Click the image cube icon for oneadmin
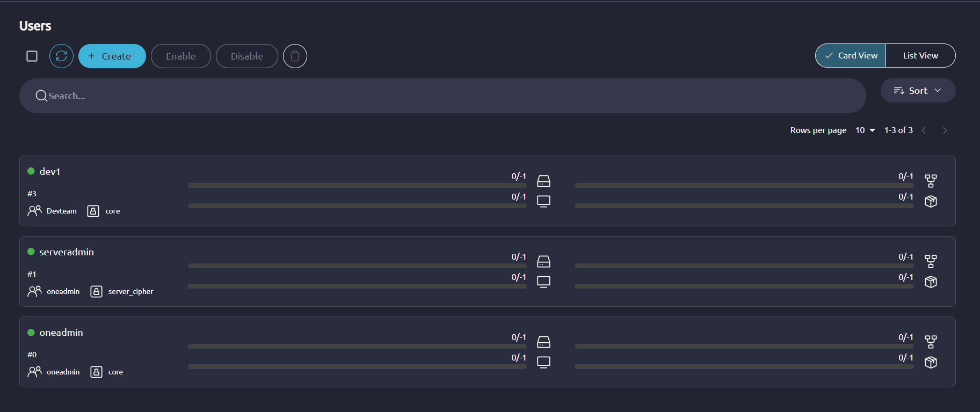This screenshot has height=412, width=980. [x=931, y=362]
